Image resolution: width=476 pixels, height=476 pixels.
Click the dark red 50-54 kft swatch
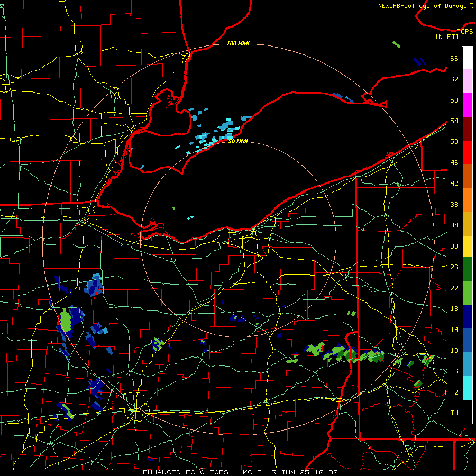tap(467, 129)
